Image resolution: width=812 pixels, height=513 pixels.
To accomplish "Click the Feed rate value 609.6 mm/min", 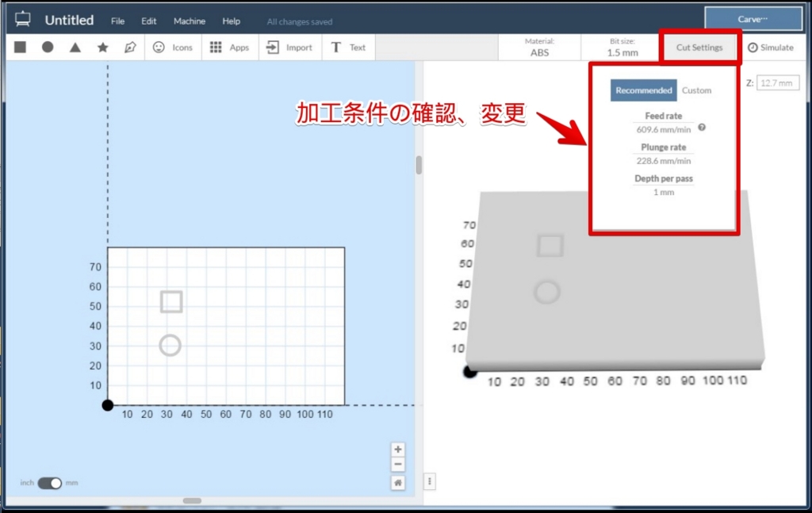I will pyautogui.click(x=664, y=129).
